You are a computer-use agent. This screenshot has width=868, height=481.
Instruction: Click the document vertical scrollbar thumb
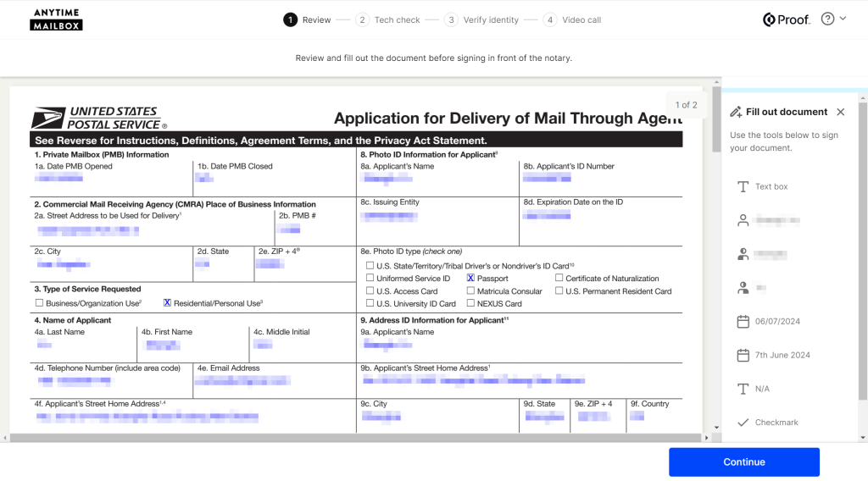716,119
